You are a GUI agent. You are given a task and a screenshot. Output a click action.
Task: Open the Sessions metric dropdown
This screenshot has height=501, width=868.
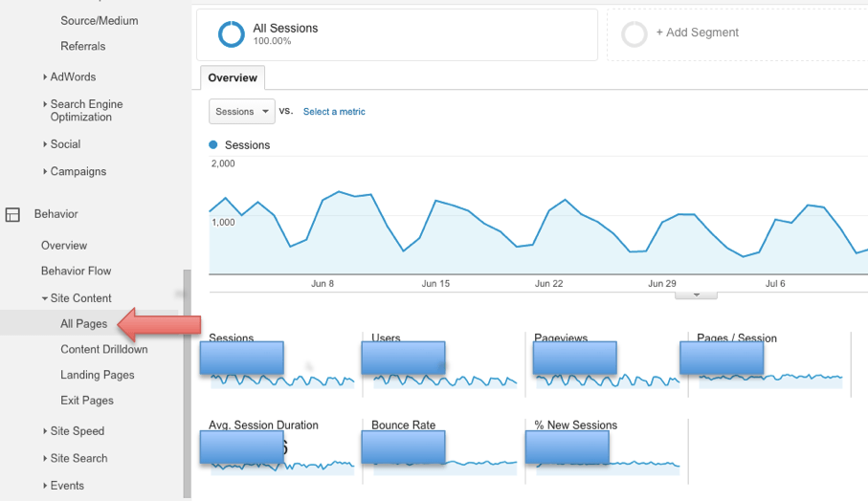(242, 111)
